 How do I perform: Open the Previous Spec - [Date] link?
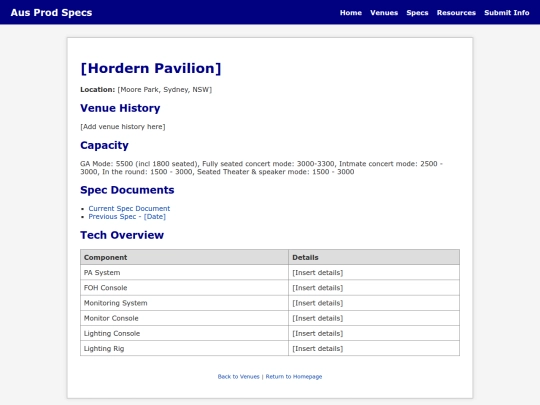(x=127, y=217)
